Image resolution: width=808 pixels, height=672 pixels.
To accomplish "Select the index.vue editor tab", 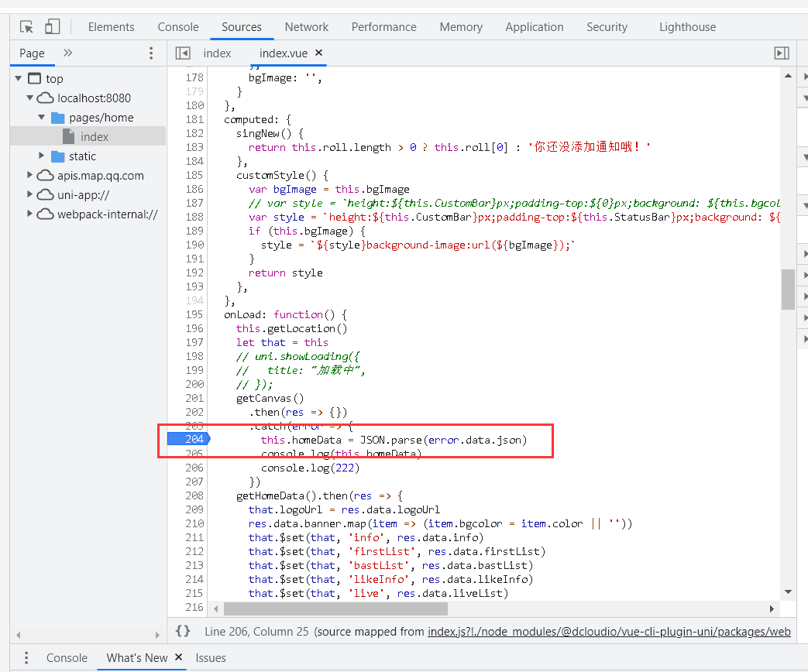I will point(284,53).
